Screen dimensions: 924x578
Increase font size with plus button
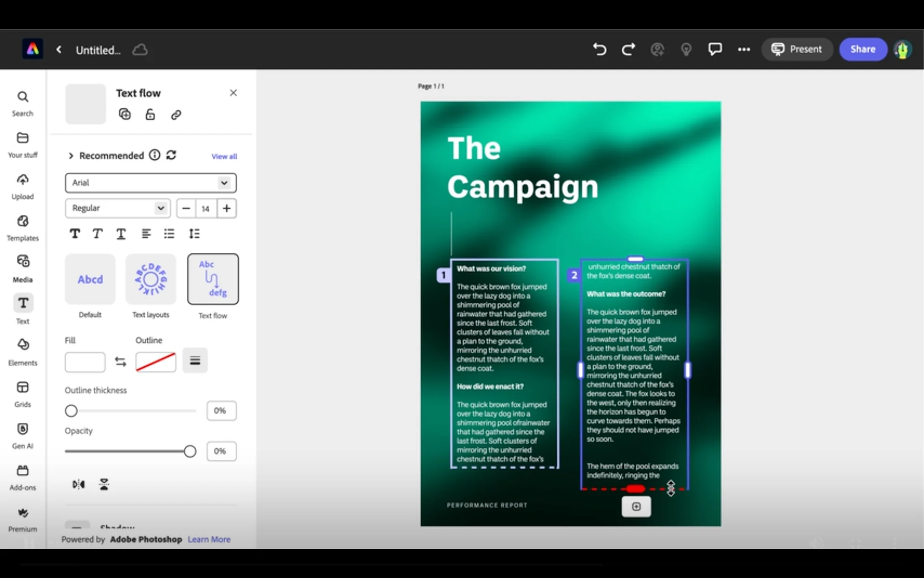pyautogui.click(x=227, y=208)
